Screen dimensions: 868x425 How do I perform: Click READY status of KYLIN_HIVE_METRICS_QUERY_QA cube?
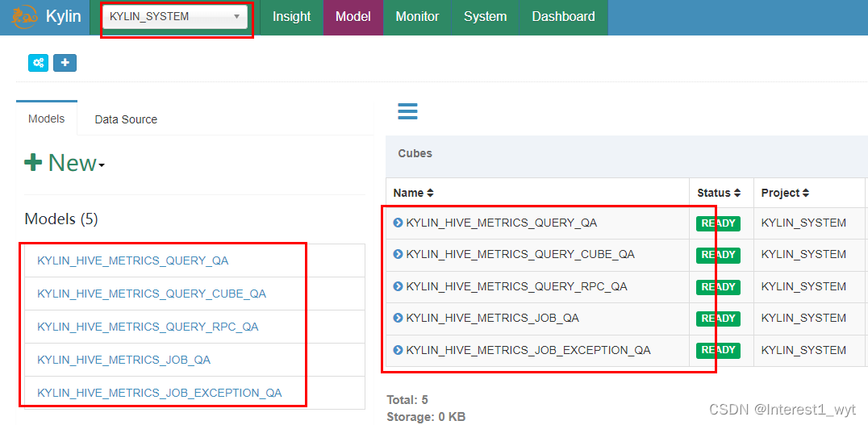point(718,223)
